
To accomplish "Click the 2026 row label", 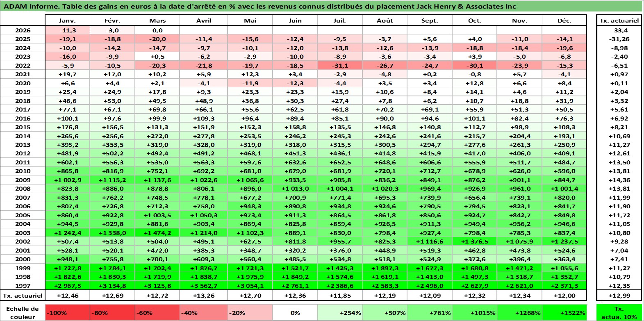I will coord(23,30).
